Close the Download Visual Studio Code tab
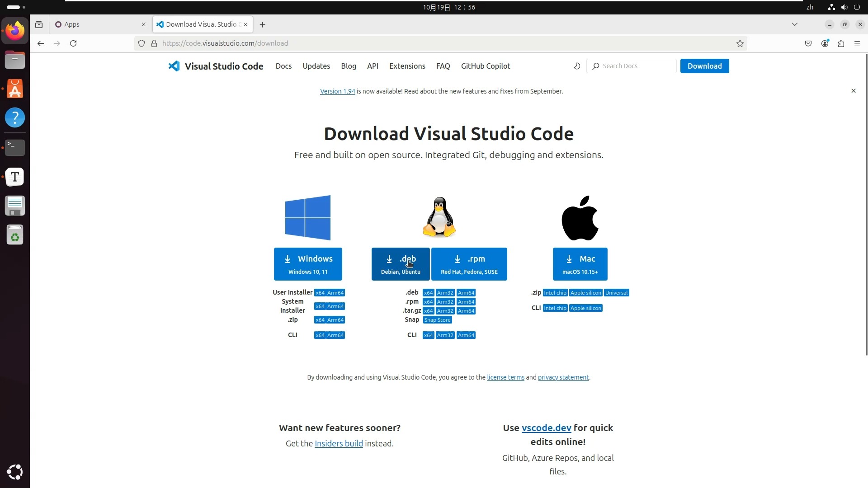The height and width of the screenshot is (488, 868). point(245,24)
